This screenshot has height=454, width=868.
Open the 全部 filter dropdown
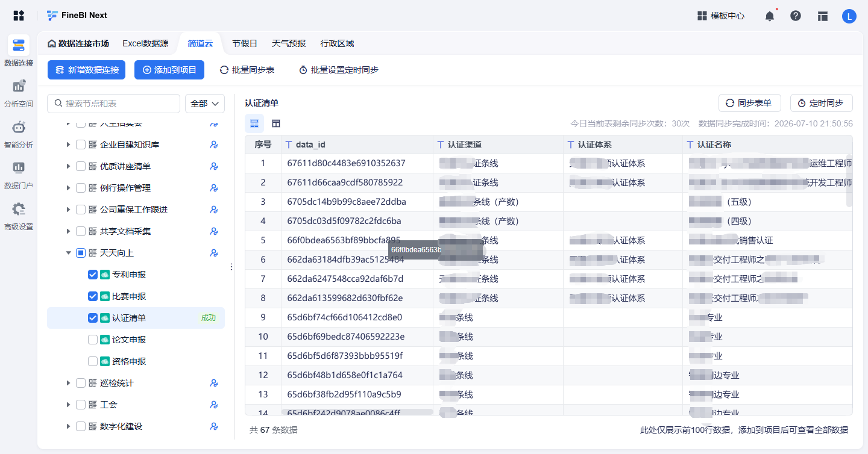click(205, 104)
